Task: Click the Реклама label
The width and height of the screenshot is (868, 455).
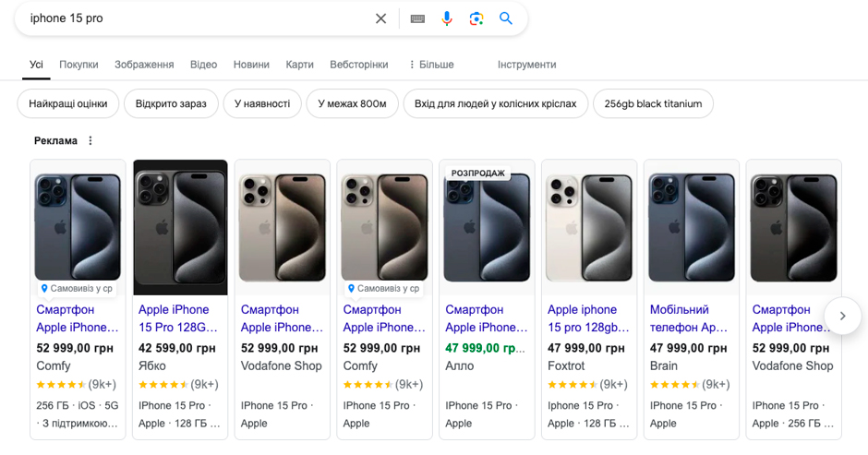Action: click(x=55, y=140)
